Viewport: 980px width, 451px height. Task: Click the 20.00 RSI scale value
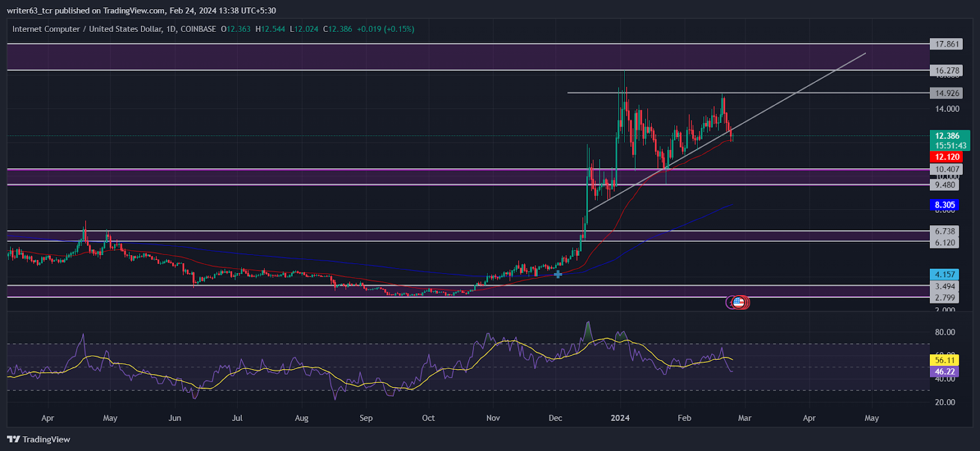coord(945,402)
